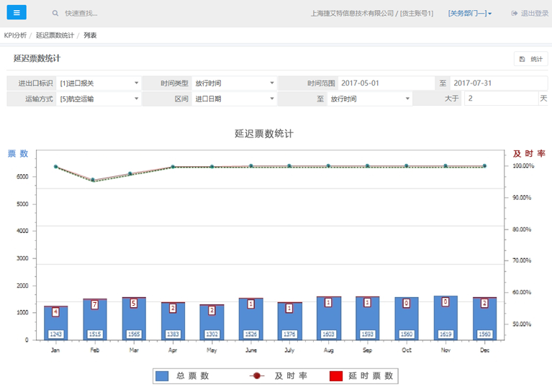
Task: Open the blue hamburger menu
Action: pyautogui.click(x=17, y=13)
